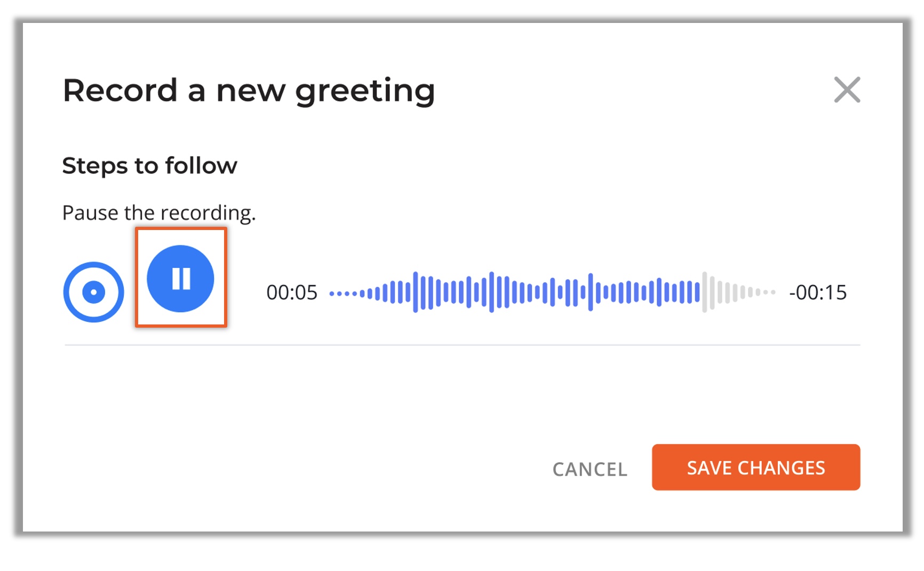
Task: Pause the greeting recording
Action: (180, 279)
